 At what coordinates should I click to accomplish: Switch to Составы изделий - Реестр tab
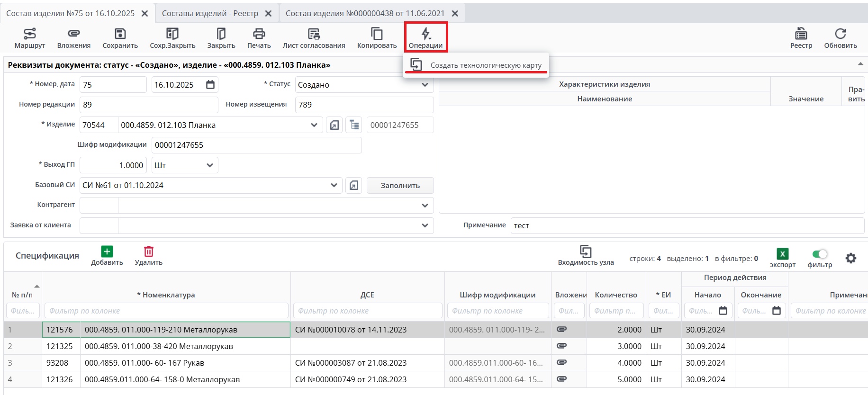(x=210, y=13)
